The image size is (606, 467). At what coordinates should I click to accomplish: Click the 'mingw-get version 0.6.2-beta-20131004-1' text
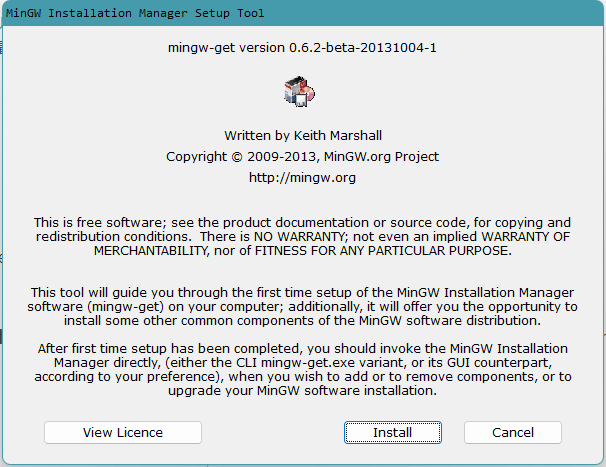(302, 48)
